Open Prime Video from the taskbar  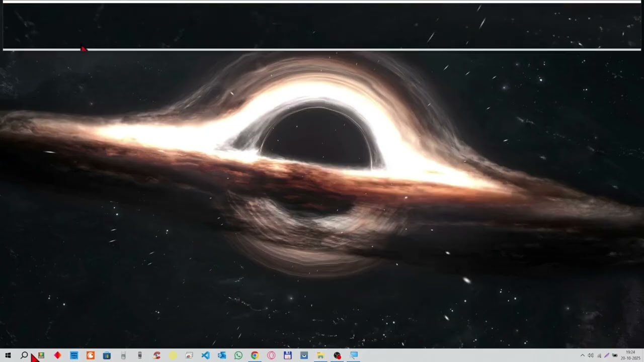(74, 355)
